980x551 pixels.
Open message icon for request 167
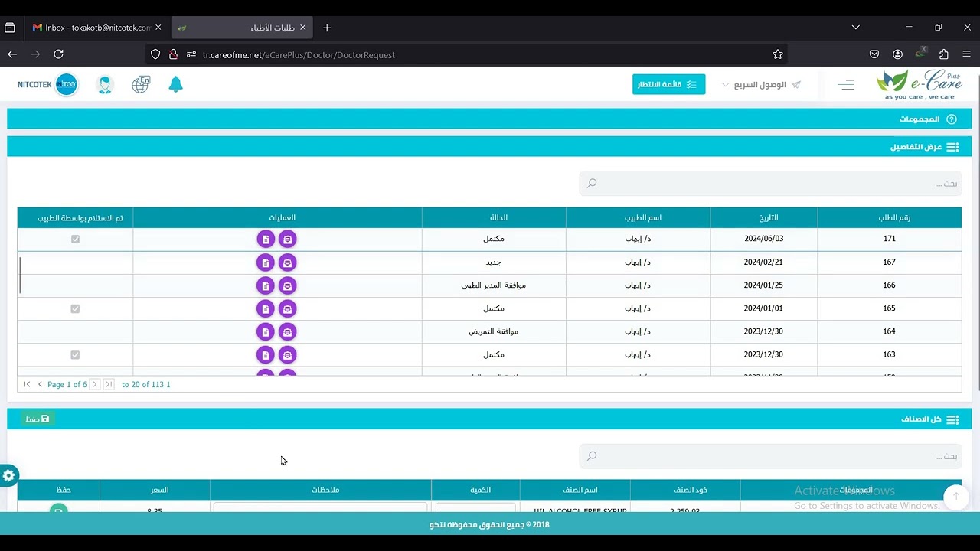click(287, 262)
